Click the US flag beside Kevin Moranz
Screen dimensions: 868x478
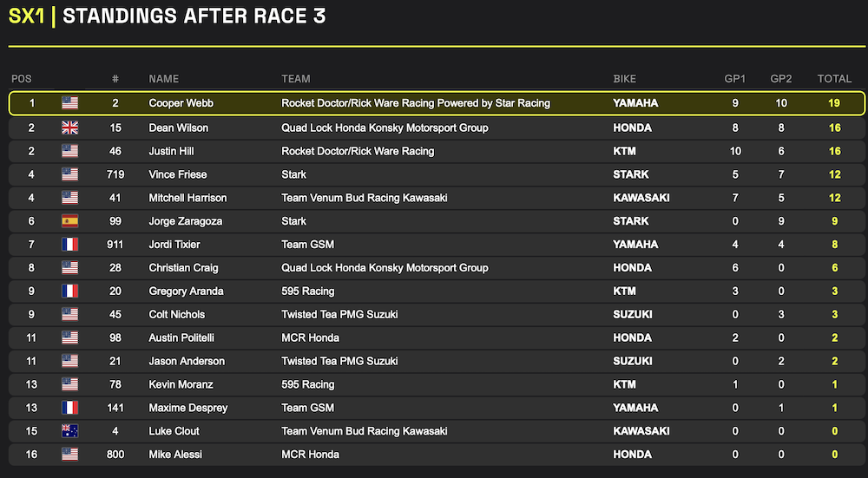(x=69, y=384)
